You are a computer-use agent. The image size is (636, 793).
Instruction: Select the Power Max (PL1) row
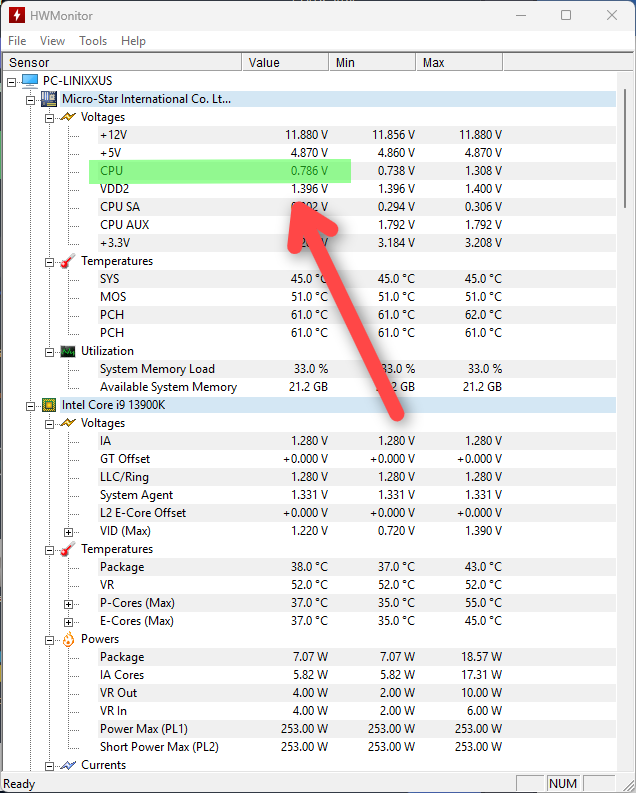click(x=357, y=729)
